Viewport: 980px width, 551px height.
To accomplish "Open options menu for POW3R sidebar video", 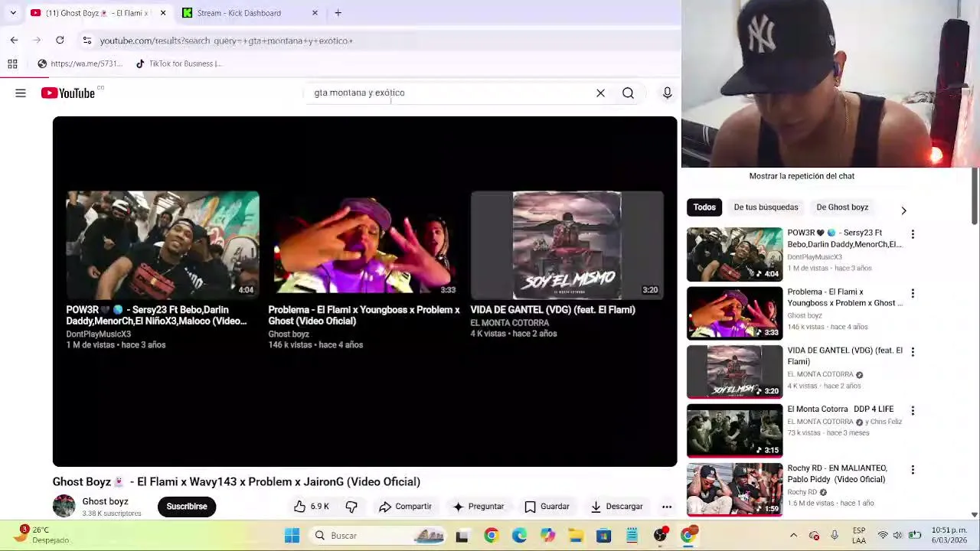I will click(913, 234).
